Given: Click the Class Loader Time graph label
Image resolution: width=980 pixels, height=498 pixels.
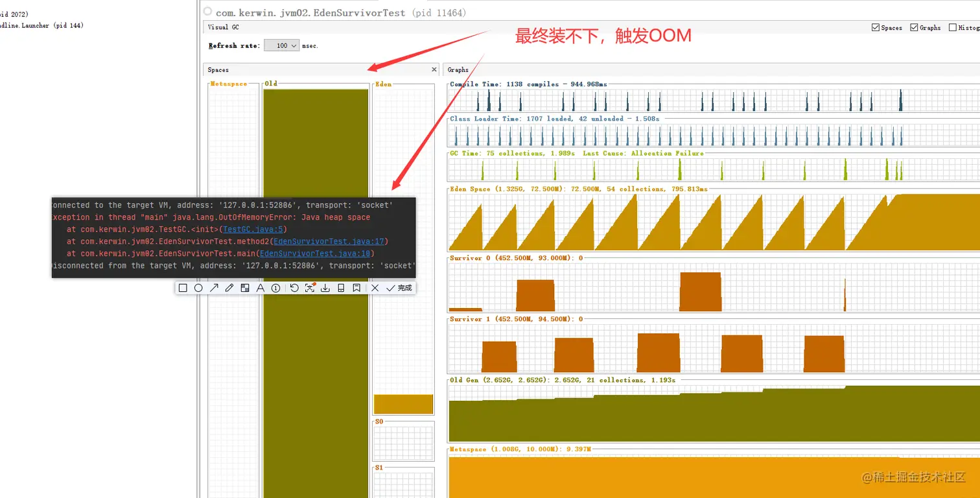Looking at the screenshot, I should [x=555, y=119].
